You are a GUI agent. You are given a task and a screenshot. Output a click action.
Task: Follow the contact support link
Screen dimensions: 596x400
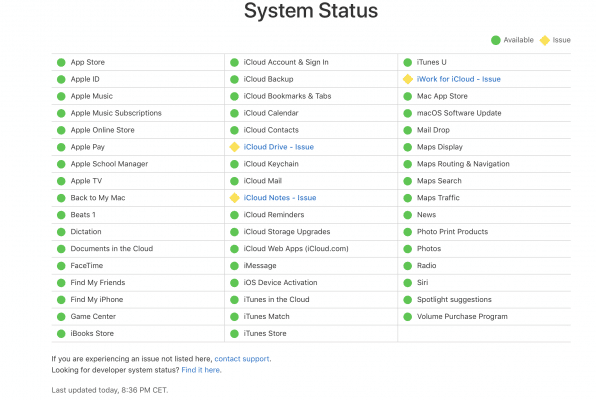(243, 359)
